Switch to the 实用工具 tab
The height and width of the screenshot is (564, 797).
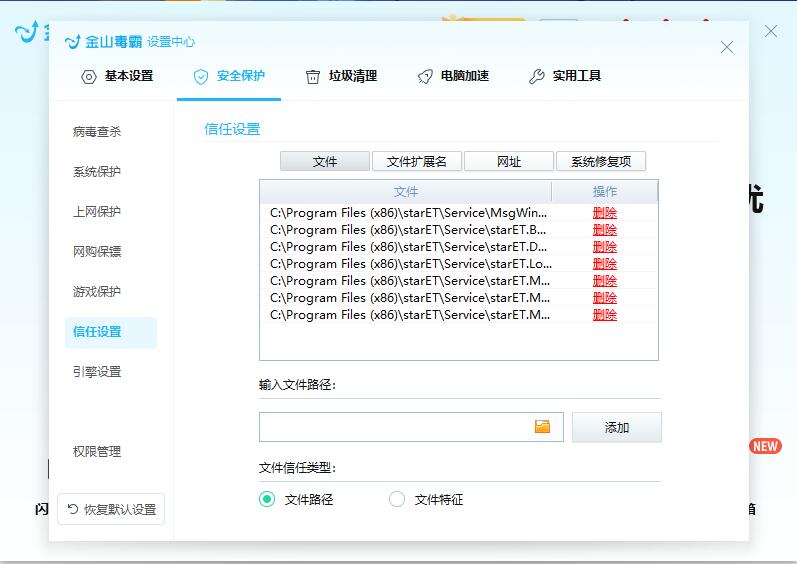click(x=565, y=76)
